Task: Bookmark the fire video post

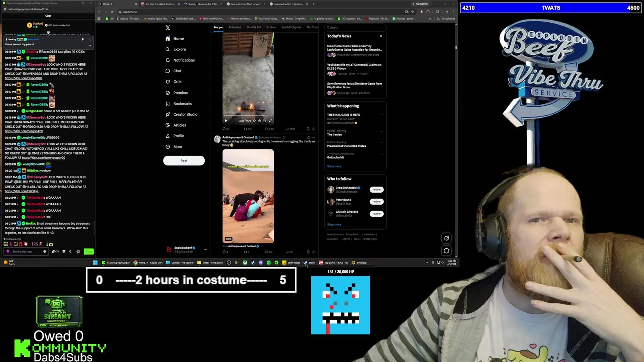Action: [x=308, y=129]
